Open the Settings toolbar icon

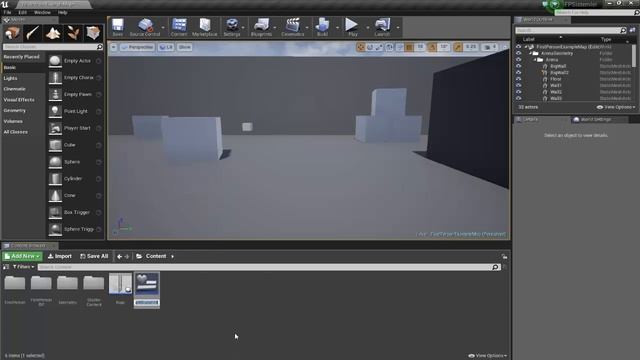tap(232, 27)
